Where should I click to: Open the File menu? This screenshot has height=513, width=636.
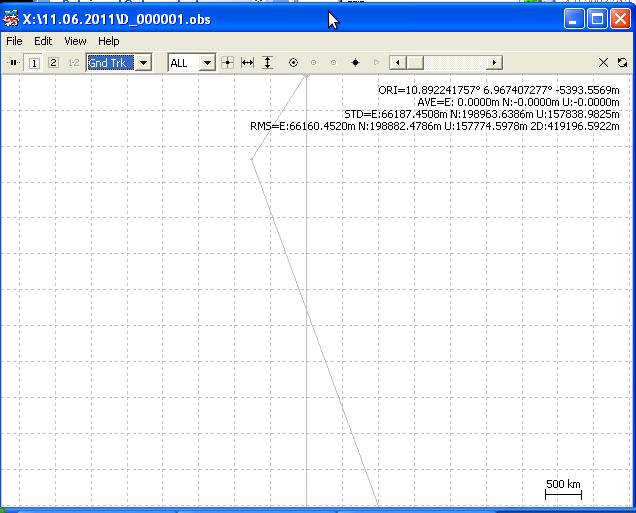pos(14,41)
